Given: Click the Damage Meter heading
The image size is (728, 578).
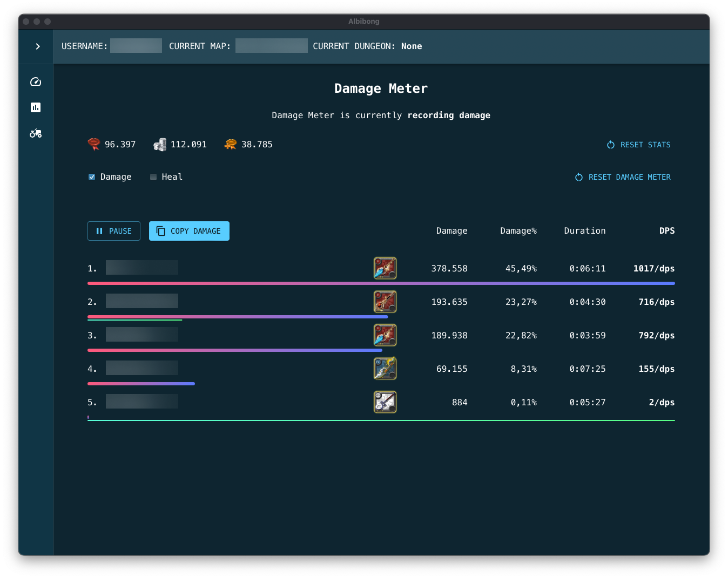Looking at the screenshot, I should pyautogui.click(x=381, y=89).
